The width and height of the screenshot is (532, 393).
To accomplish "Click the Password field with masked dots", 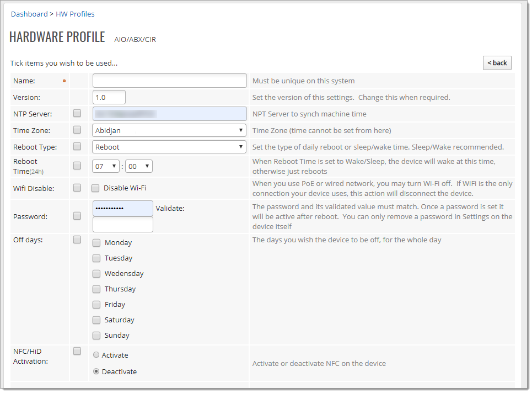I will (123, 208).
